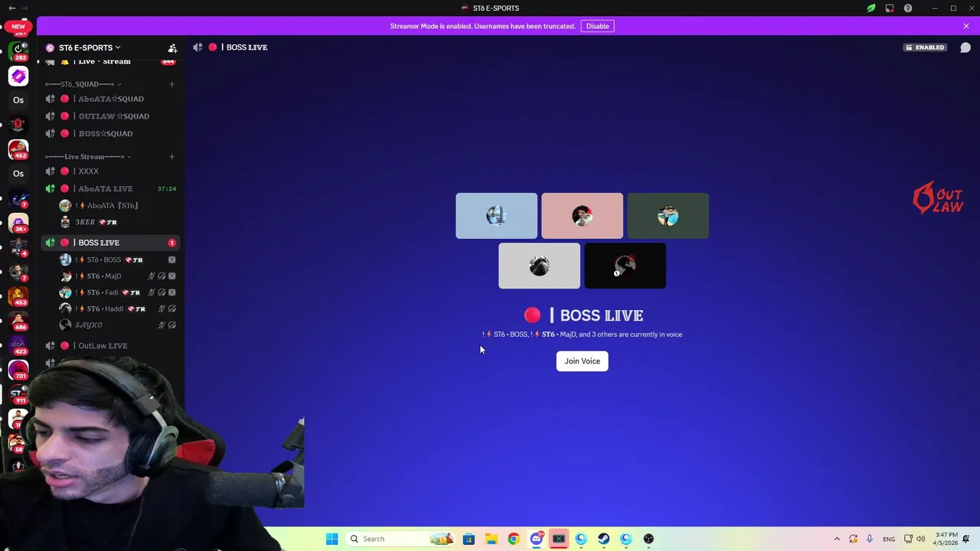Viewport: 980px width, 551px height.
Task: Click the light gray participant avatar tile
Action: (539, 266)
